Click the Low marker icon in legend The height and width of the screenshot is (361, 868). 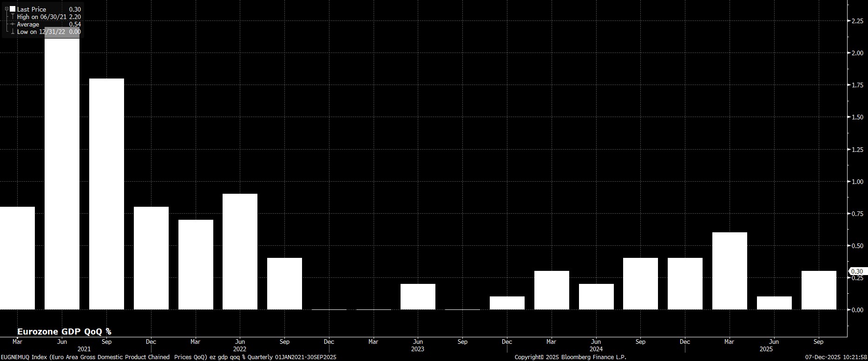coord(13,32)
